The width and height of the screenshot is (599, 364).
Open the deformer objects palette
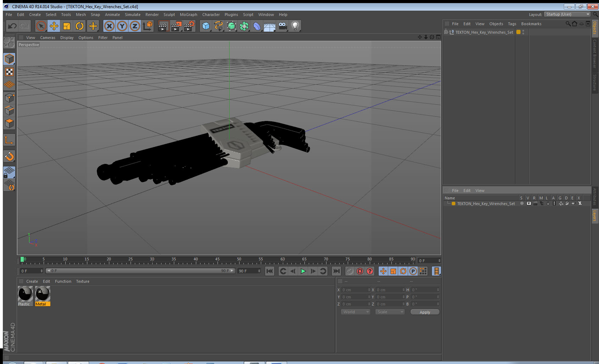(x=257, y=26)
